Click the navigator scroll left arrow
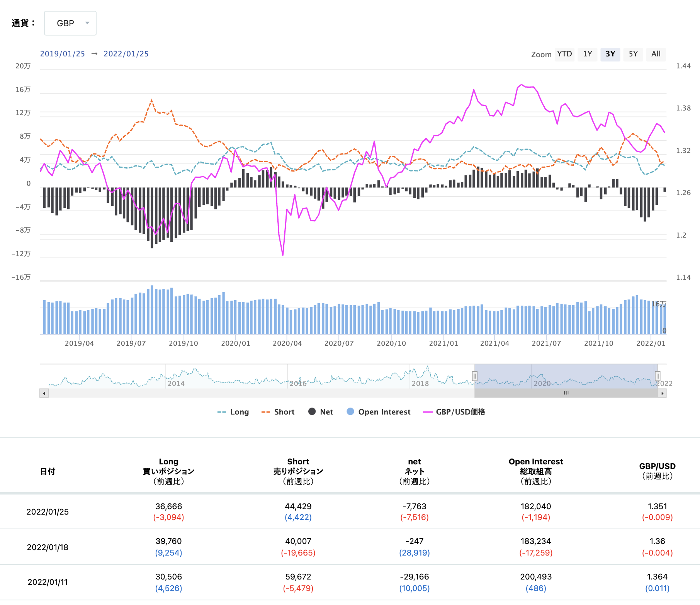 pos(44,393)
